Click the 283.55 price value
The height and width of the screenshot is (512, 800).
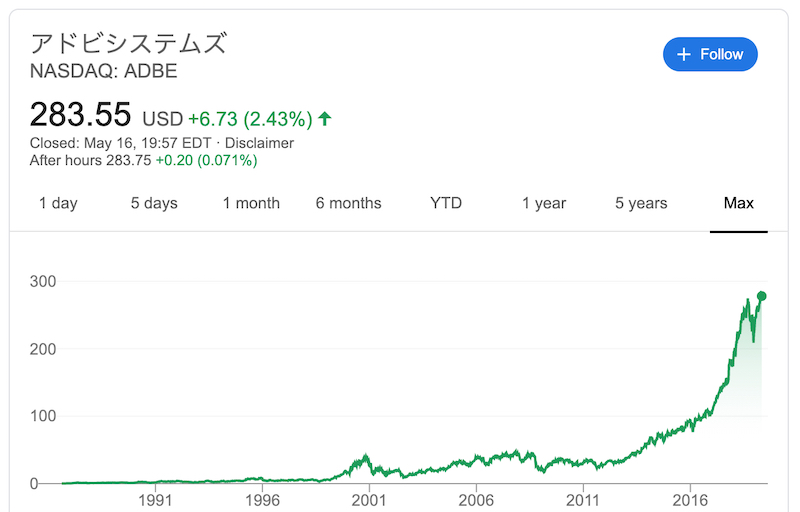[81, 114]
